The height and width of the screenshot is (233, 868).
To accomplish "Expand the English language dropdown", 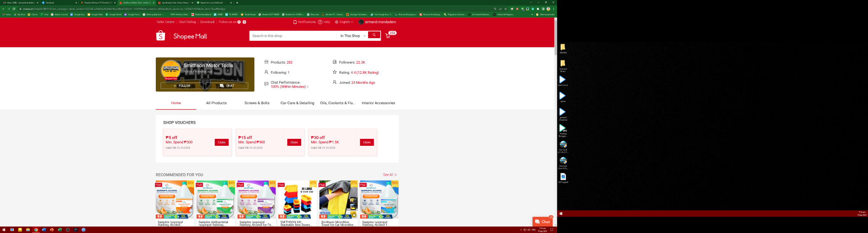I will click(x=344, y=22).
